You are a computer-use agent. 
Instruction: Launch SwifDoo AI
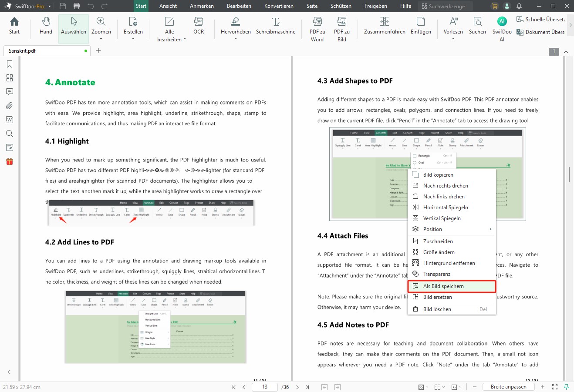click(502, 29)
